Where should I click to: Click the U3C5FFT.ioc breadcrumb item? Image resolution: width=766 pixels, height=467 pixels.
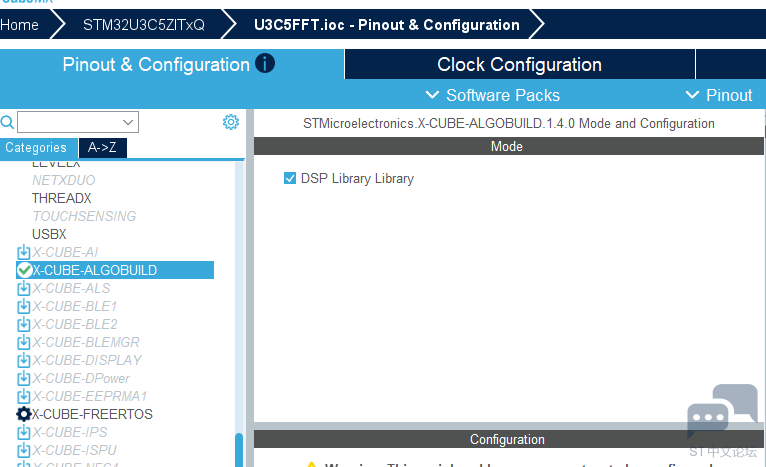[386, 25]
